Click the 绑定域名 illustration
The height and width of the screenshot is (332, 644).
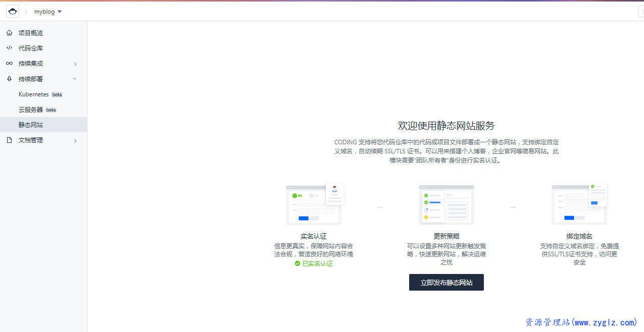579,204
